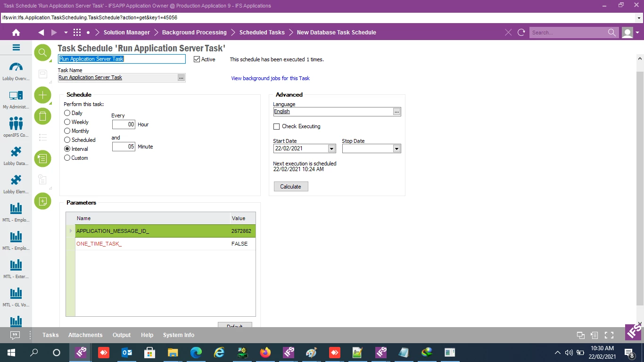The width and height of the screenshot is (644, 362).
Task: Open Lobby Overview in the sidebar
Action: 16,71
